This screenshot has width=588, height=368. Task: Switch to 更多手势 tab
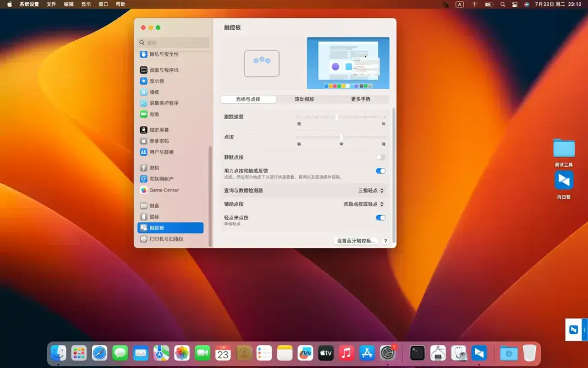[x=361, y=99]
